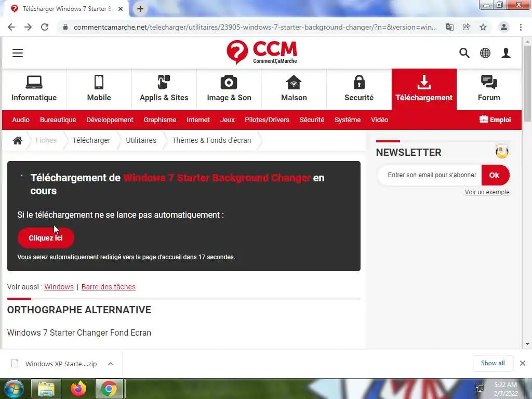The height and width of the screenshot is (399, 532).
Task: Go forward to the next page
Action: click(x=28, y=27)
